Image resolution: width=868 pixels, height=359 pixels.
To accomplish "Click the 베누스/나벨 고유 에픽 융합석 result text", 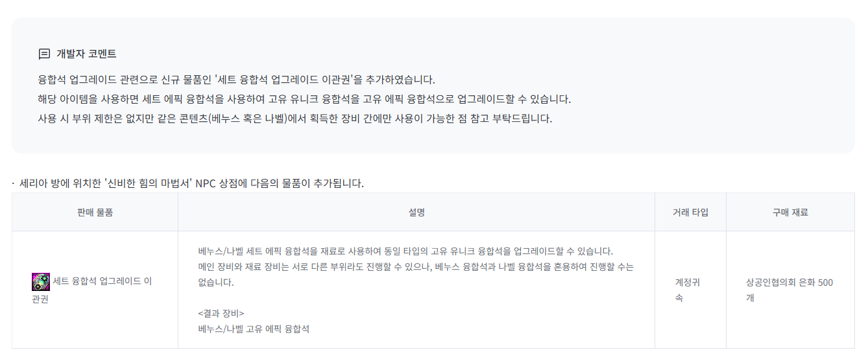I will click(254, 329).
